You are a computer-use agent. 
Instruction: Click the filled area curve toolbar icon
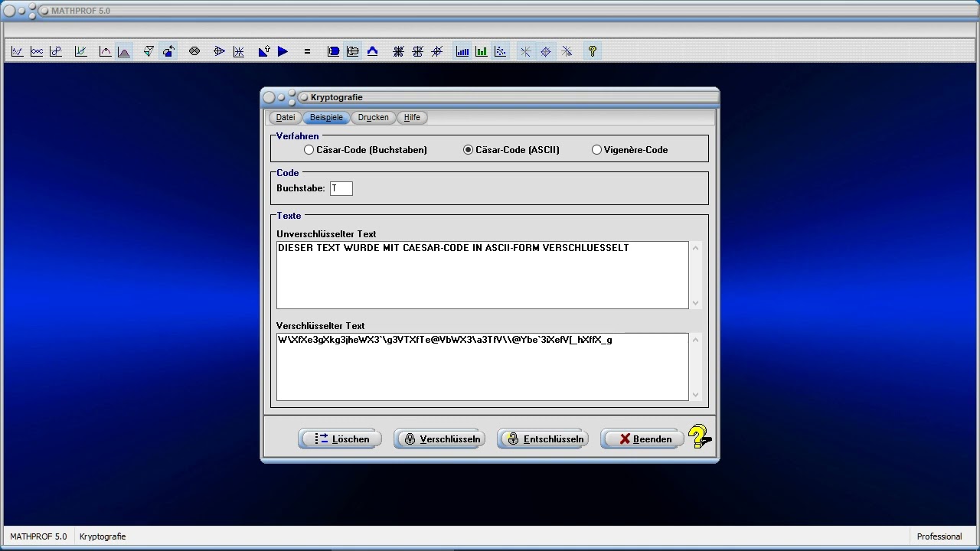pyautogui.click(x=124, y=51)
